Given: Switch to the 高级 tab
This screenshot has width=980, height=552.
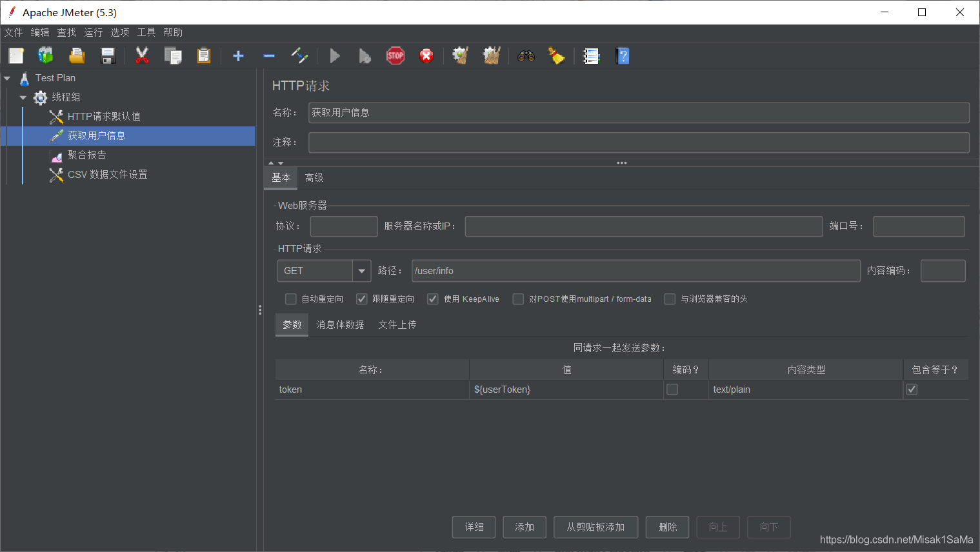Looking at the screenshot, I should pyautogui.click(x=314, y=177).
